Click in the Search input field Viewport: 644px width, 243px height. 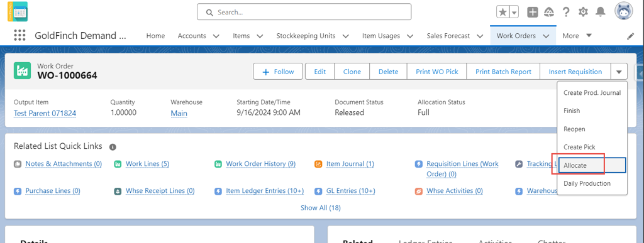click(x=304, y=12)
